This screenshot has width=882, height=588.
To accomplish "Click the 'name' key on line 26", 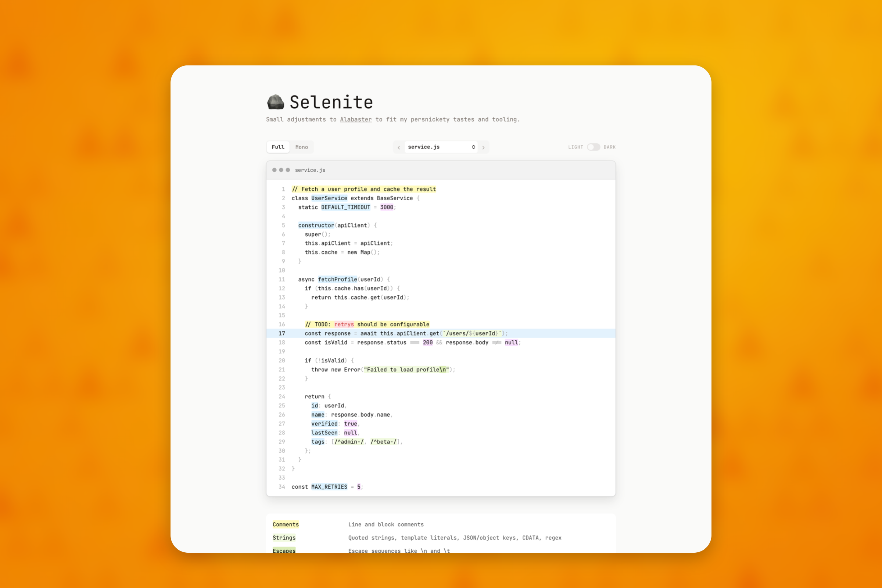I will [318, 415].
